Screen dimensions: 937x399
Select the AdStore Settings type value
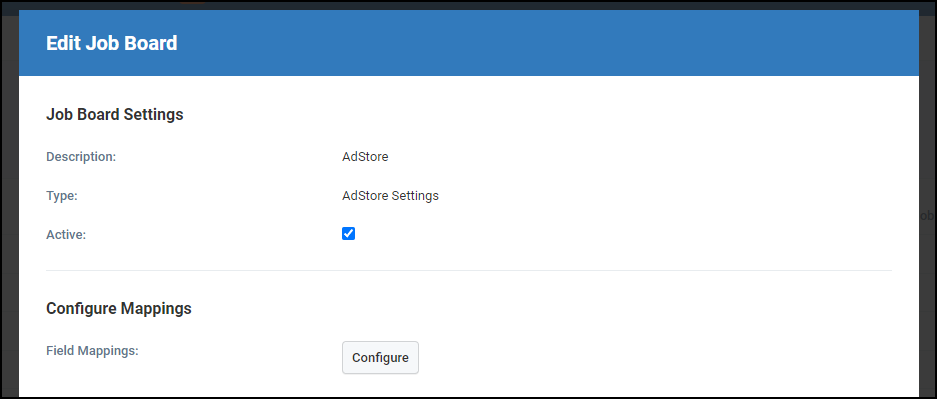390,196
